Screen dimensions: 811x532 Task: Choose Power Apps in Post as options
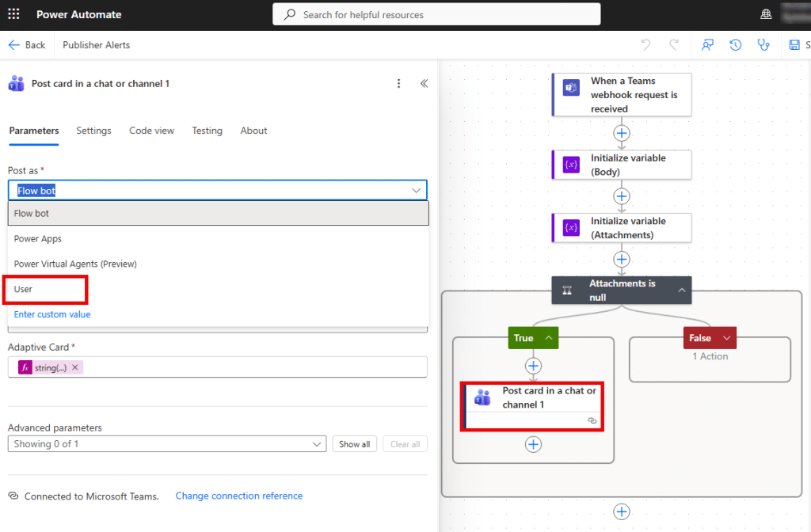tap(38, 238)
